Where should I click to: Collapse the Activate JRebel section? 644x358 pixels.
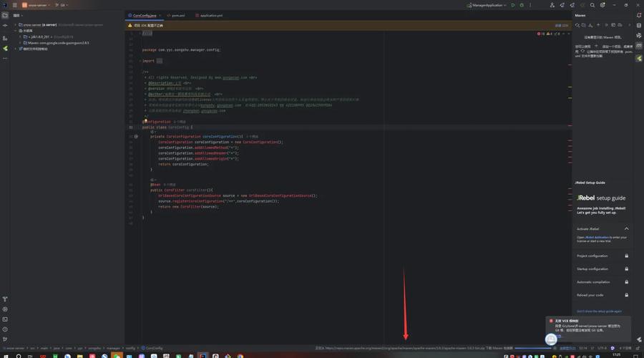point(627,228)
